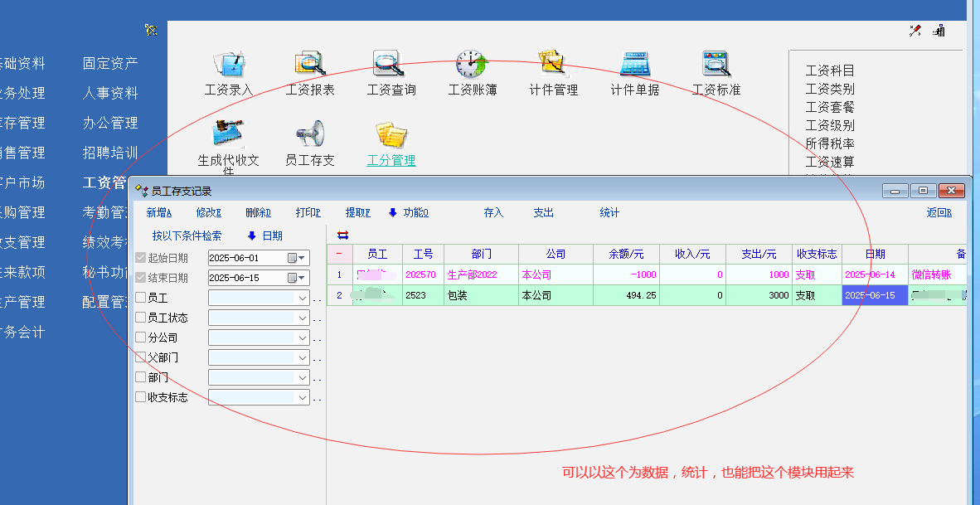Launch the 工资查询 salary query icon
Image resolution: width=980 pixels, height=505 pixels.
[391, 65]
